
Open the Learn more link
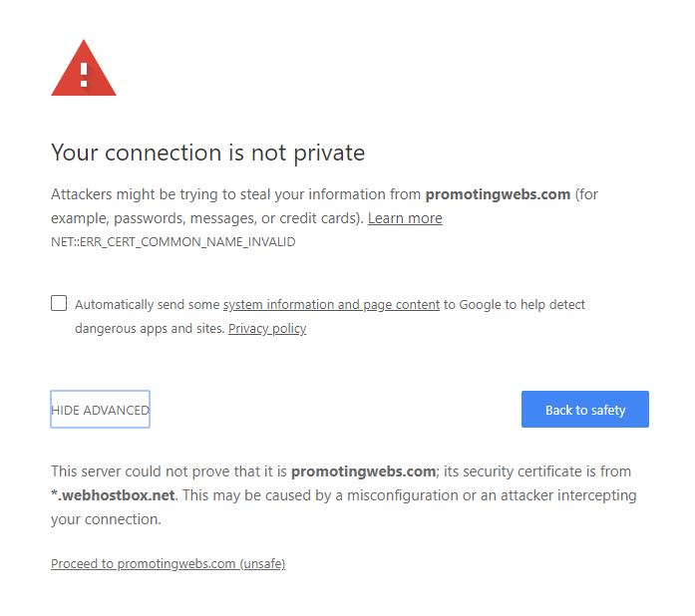point(405,218)
